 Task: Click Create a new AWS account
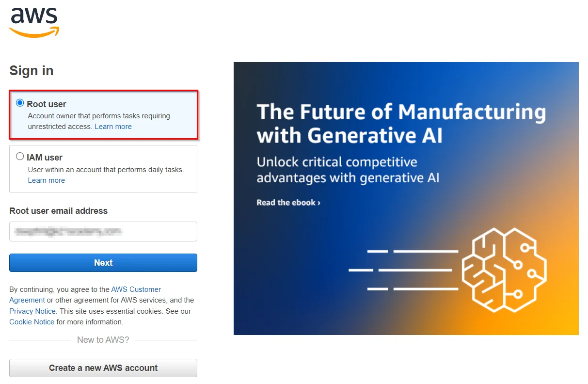(x=103, y=368)
